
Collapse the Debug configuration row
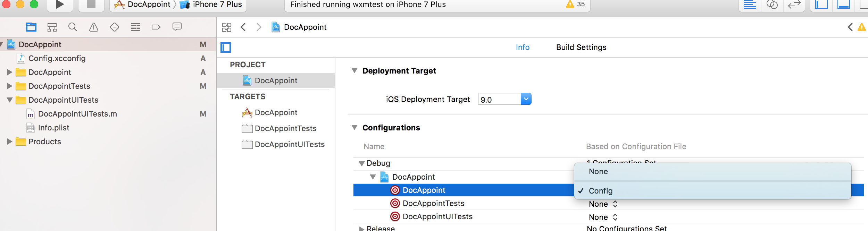pos(361,163)
